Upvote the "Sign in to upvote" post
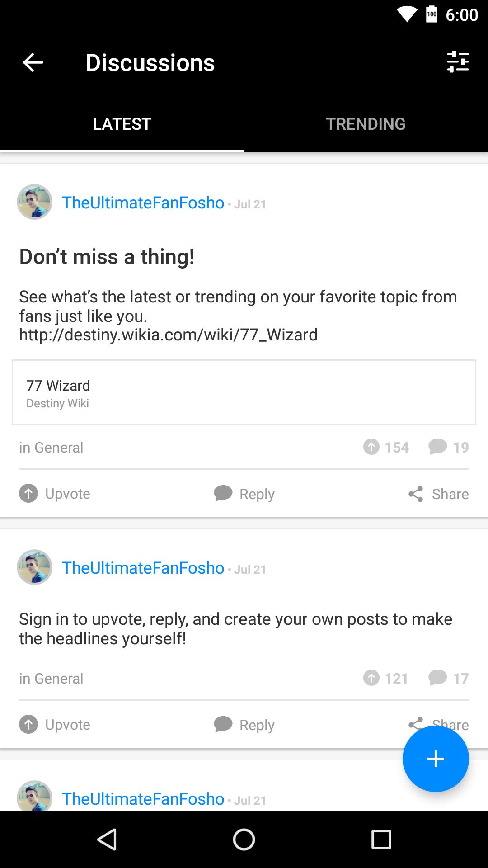Screen dimensions: 488x868 point(55,725)
